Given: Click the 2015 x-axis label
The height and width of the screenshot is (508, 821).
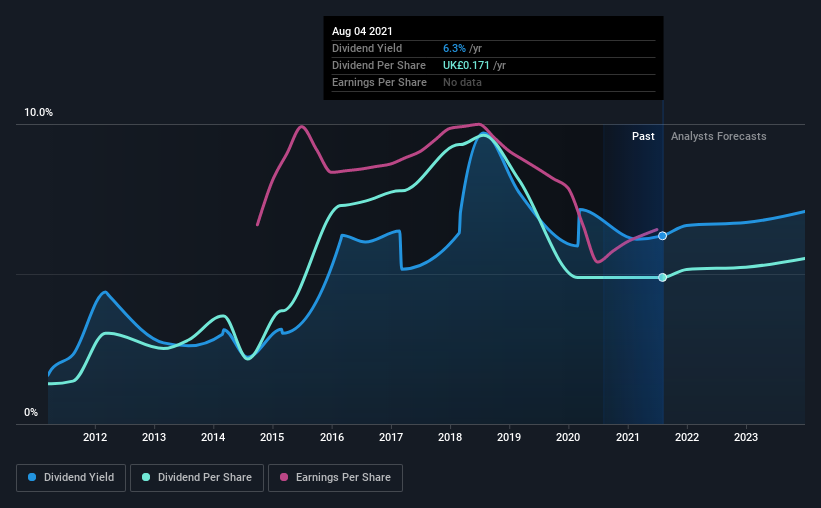Looking at the screenshot, I should tap(272, 437).
